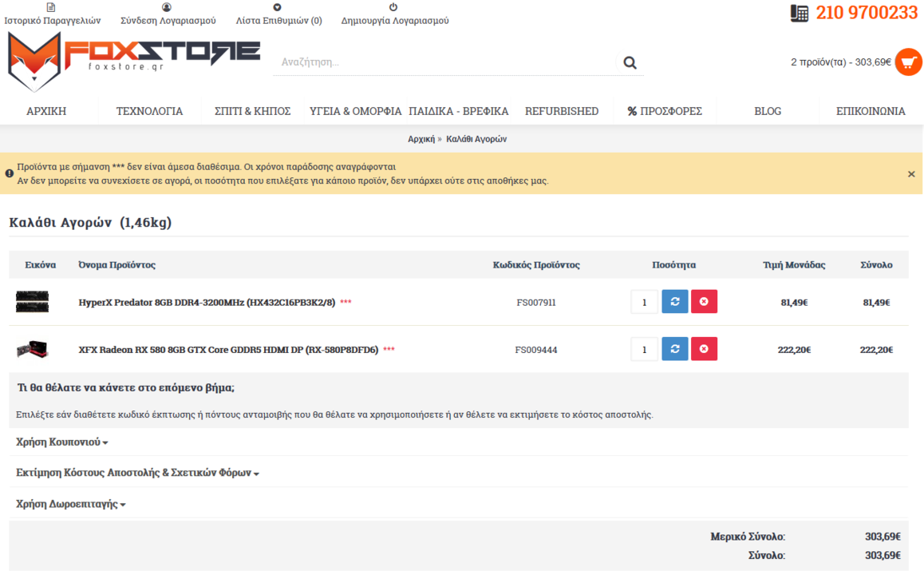Click Δημιουργία Λογαριασμού link
924x575 pixels.
pos(395,21)
